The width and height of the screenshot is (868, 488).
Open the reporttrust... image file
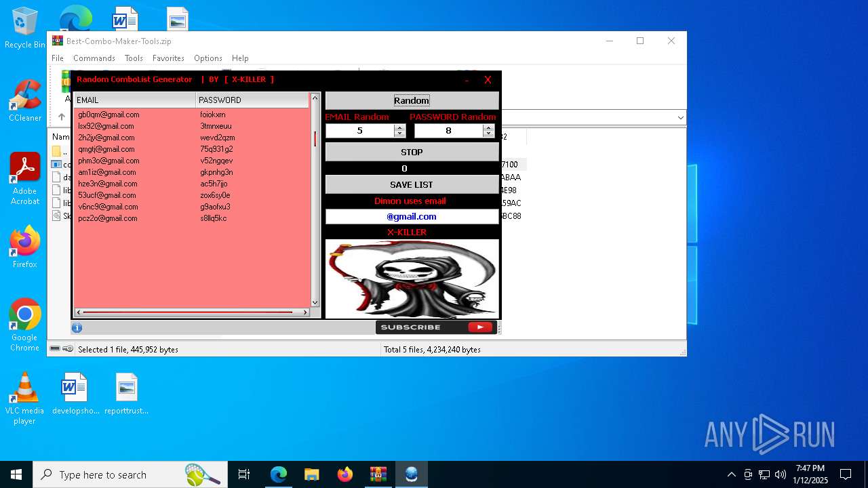pos(126,393)
